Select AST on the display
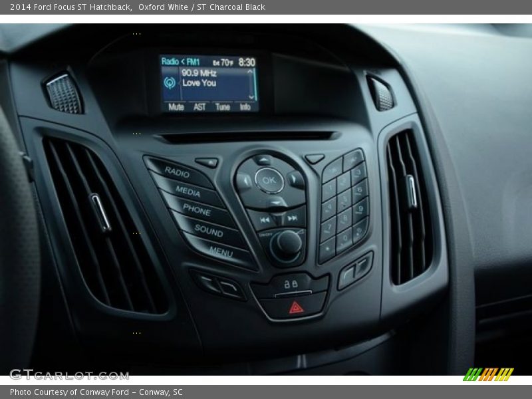This screenshot has height=399, width=532. tap(199, 107)
